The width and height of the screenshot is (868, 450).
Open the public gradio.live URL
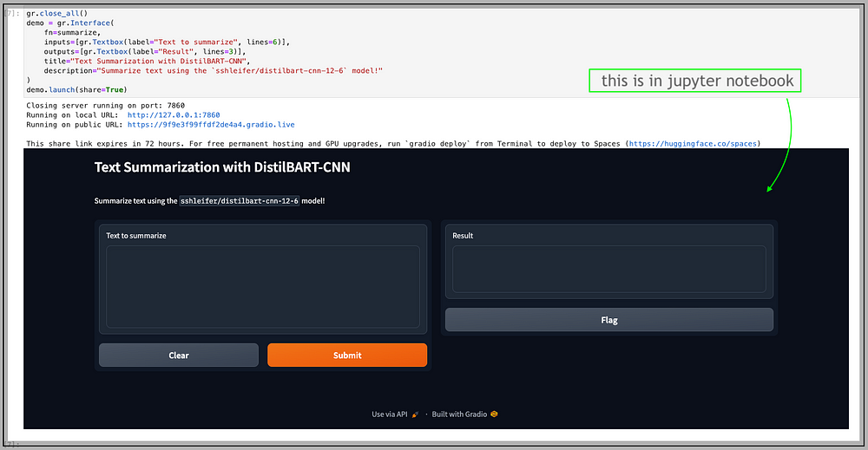point(211,124)
